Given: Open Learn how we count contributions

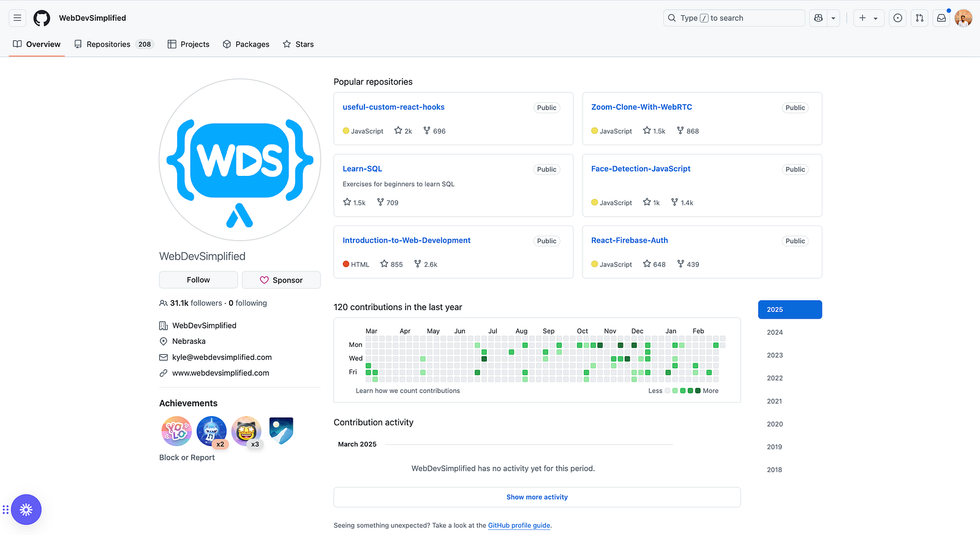Looking at the screenshot, I should (x=408, y=391).
